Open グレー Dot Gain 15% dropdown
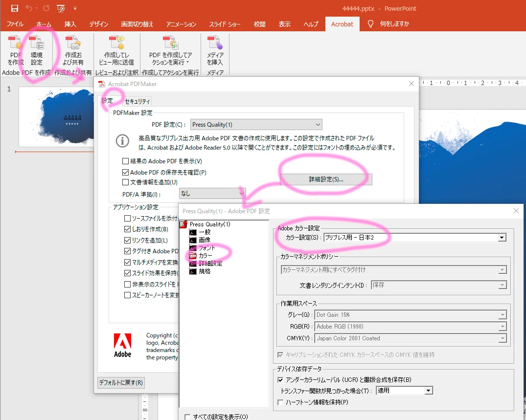 (x=411, y=315)
